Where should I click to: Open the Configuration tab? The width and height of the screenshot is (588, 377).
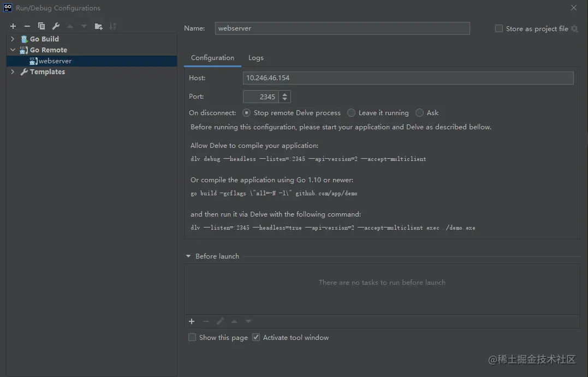coord(212,58)
